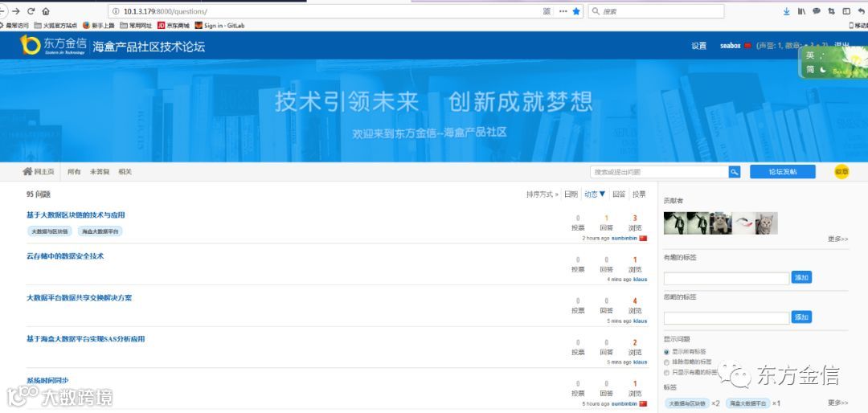Open the browser home page
The image size is (868, 413).
(45, 11)
